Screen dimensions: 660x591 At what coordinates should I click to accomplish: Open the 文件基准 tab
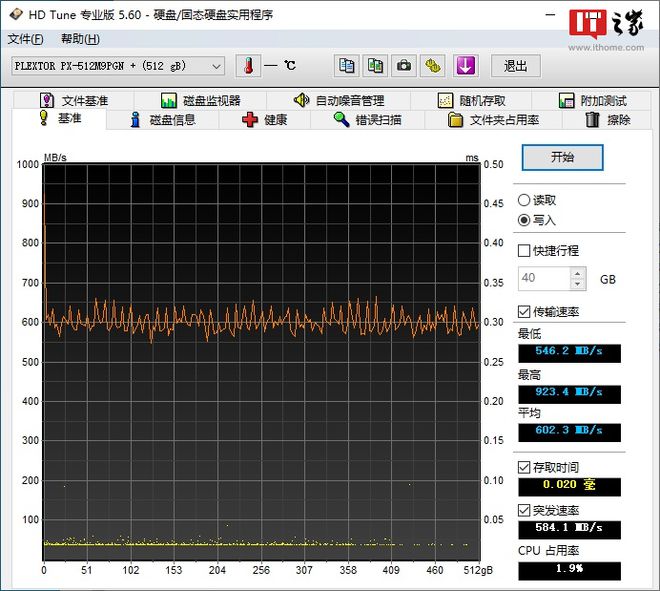click(x=74, y=101)
